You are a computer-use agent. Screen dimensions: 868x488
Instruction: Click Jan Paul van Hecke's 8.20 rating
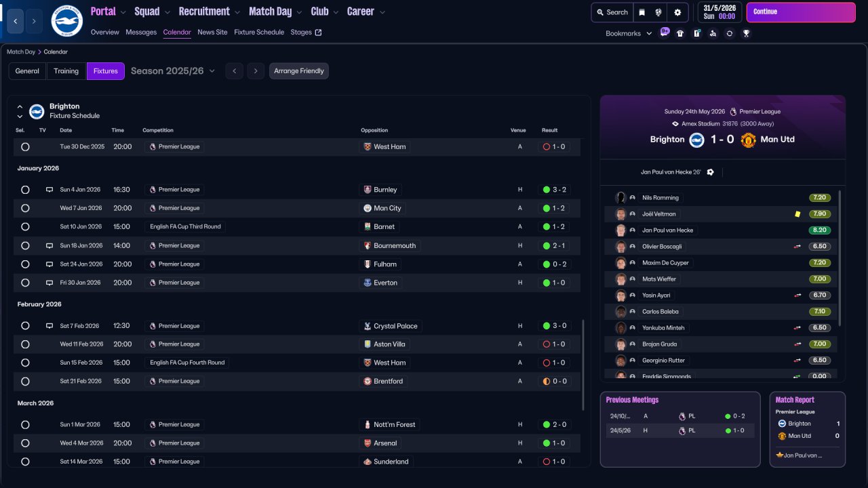(819, 230)
